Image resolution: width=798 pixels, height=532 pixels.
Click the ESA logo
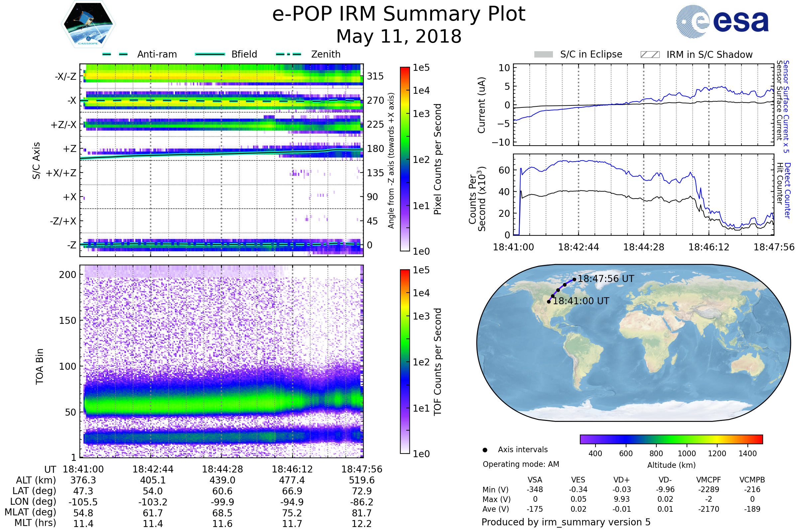click(722, 22)
